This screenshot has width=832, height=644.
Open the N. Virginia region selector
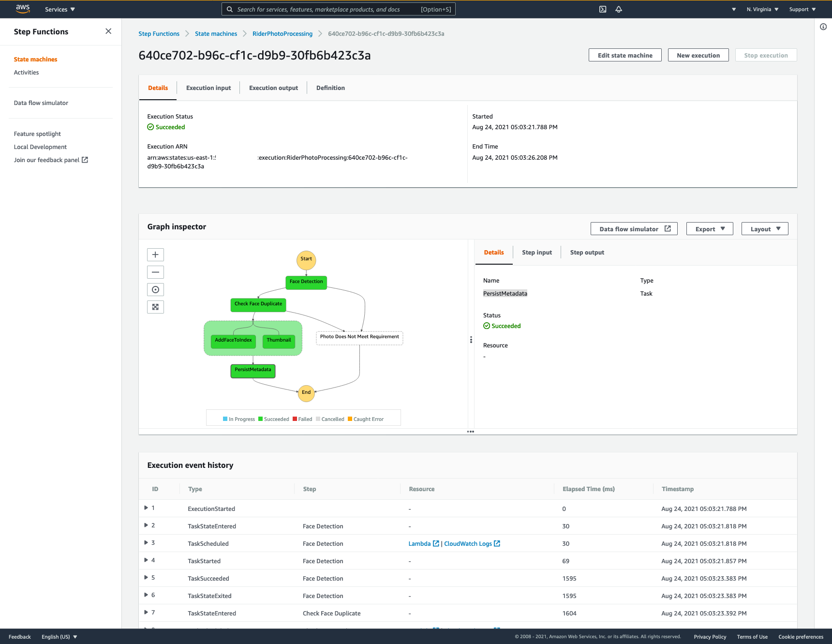click(762, 9)
